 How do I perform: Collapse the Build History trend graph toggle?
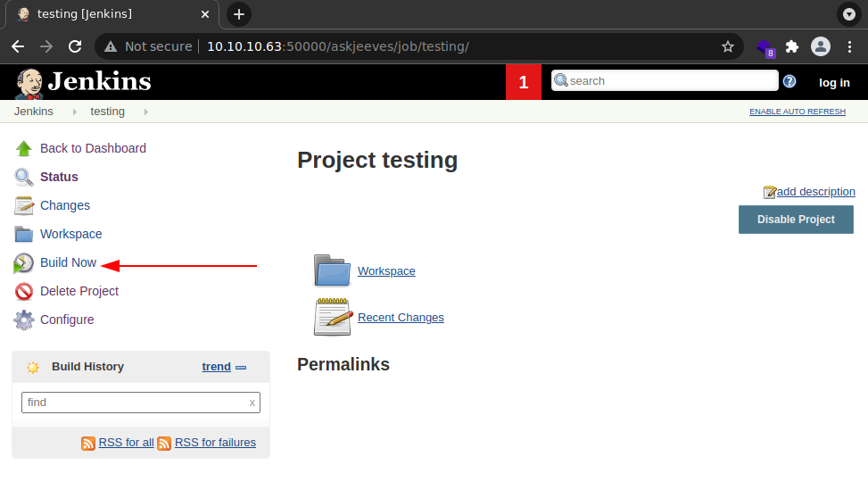[x=241, y=367]
